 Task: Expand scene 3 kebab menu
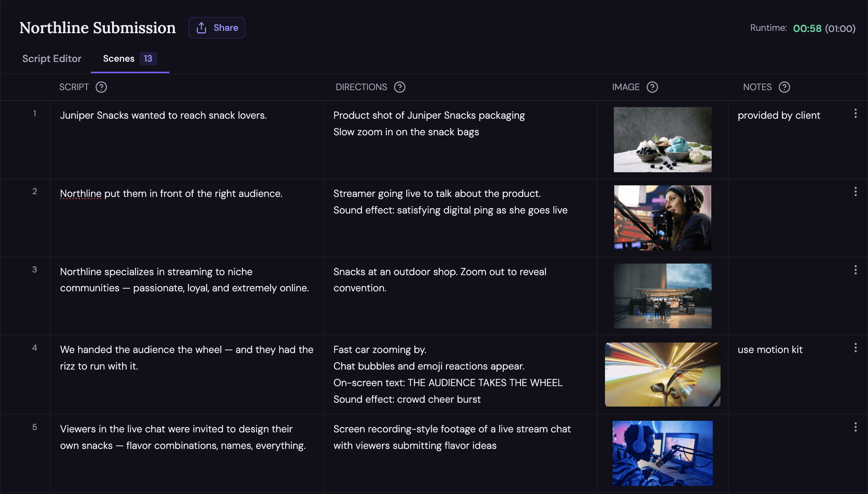tap(855, 270)
